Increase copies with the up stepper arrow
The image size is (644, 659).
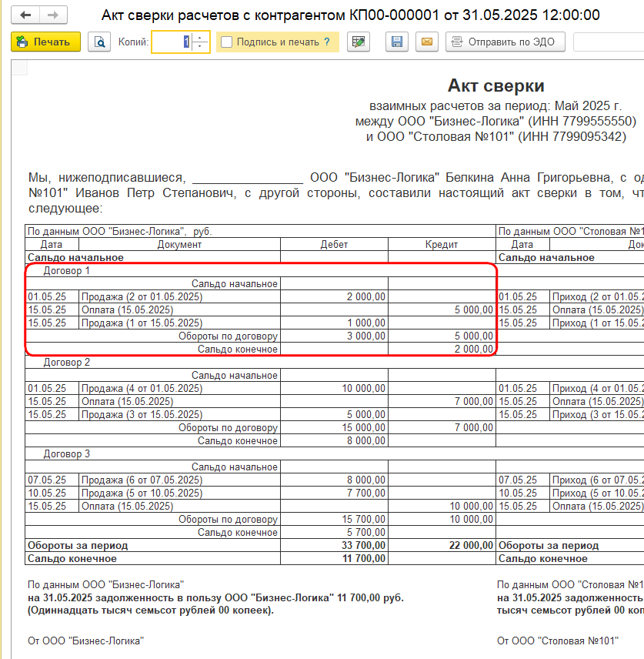pyautogui.click(x=200, y=38)
